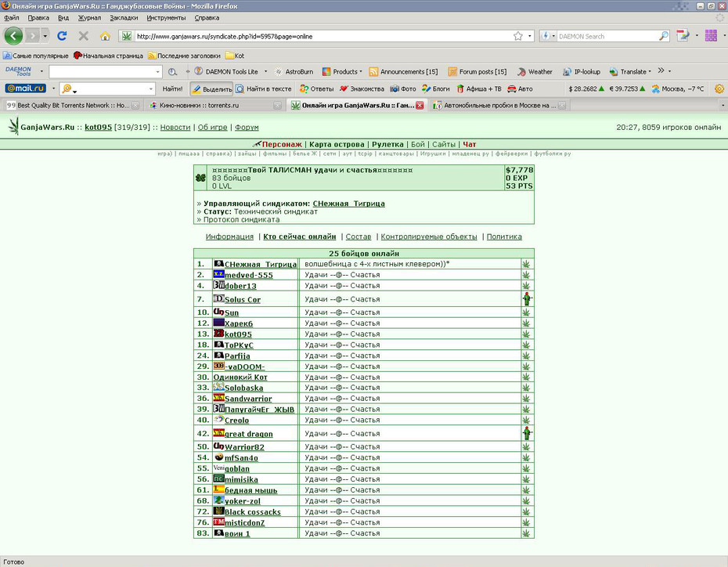This screenshot has height=567, width=728.
Task: Click the leaf icon in medved-555's row
Action: click(526, 274)
